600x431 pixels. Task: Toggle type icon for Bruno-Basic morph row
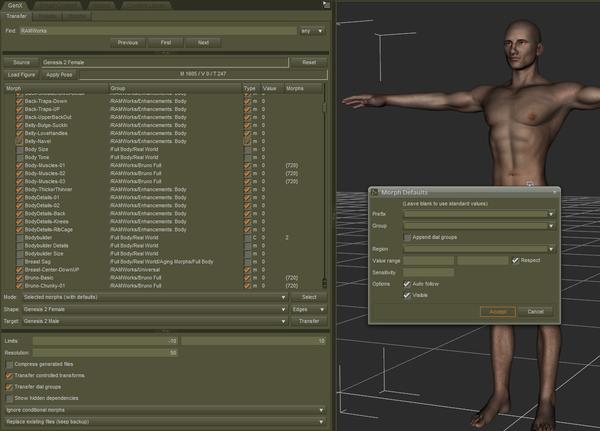(x=247, y=278)
